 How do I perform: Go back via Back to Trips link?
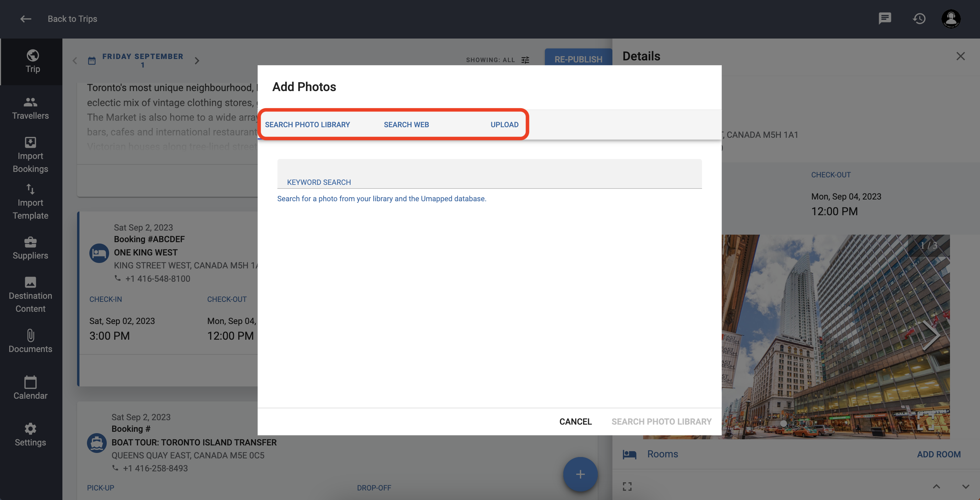click(72, 19)
